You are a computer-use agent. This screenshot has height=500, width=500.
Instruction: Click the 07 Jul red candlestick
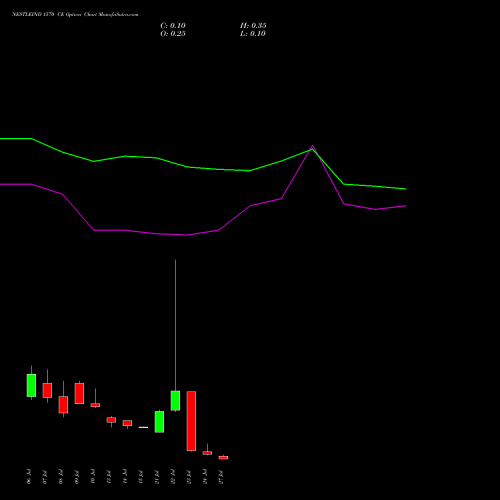47,390
